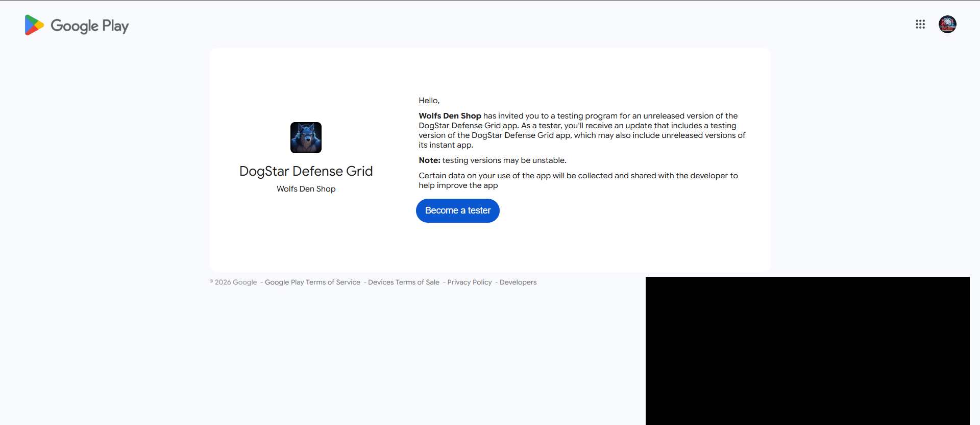Viewport: 980px width, 425px height.
Task: Click the black overlay rectangle
Action: click(807, 350)
